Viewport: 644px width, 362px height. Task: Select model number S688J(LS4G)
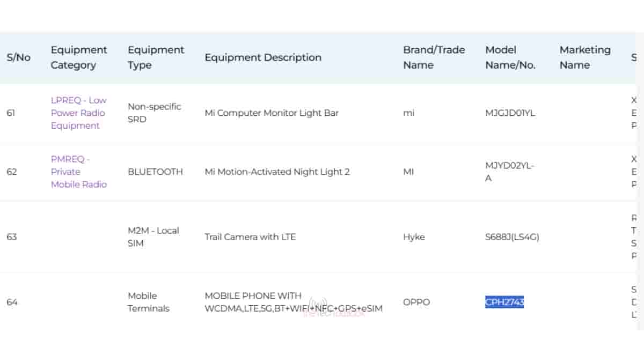coord(512,237)
